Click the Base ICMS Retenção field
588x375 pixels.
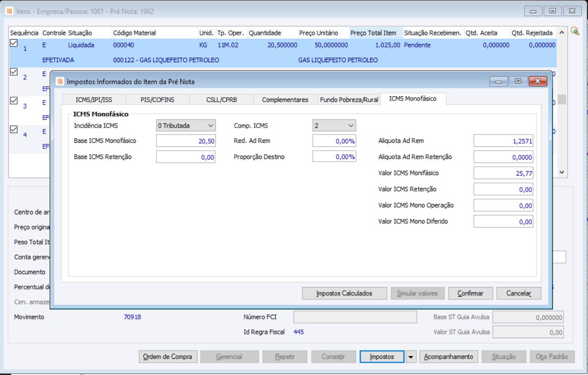[186, 157]
